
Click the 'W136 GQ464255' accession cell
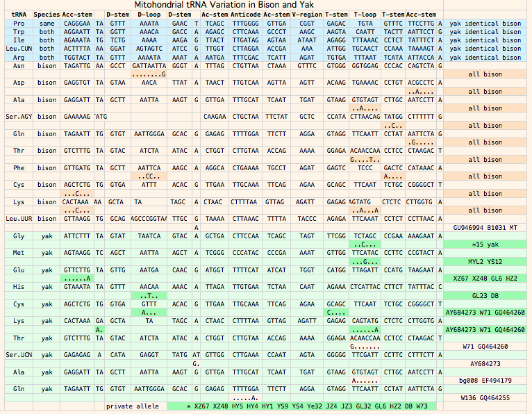pyautogui.click(x=484, y=397)
